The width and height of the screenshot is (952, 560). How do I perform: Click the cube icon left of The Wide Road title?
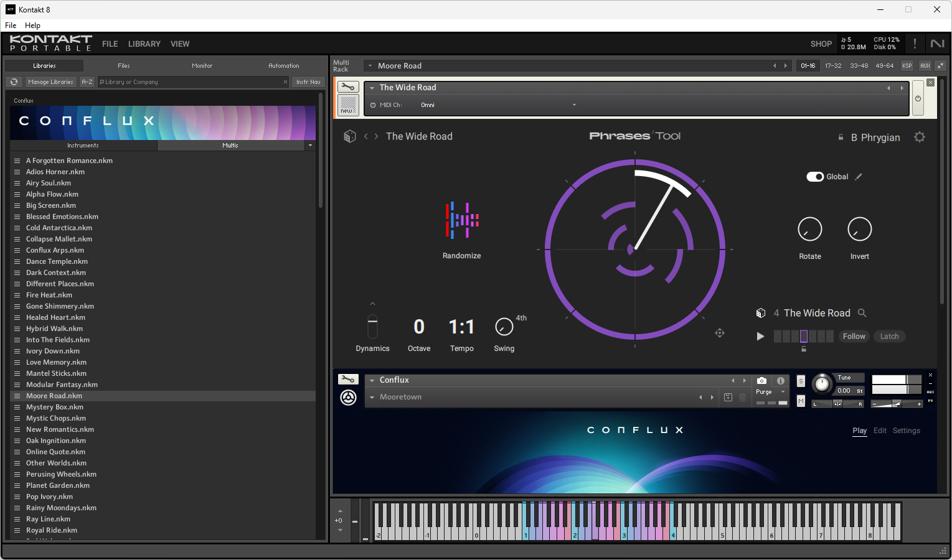point(350,136)
